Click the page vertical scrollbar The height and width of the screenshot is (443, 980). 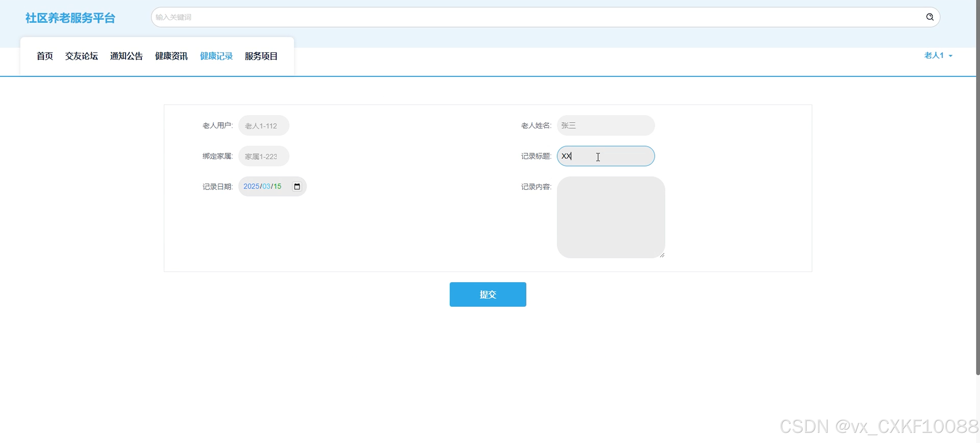click(977, 190)
